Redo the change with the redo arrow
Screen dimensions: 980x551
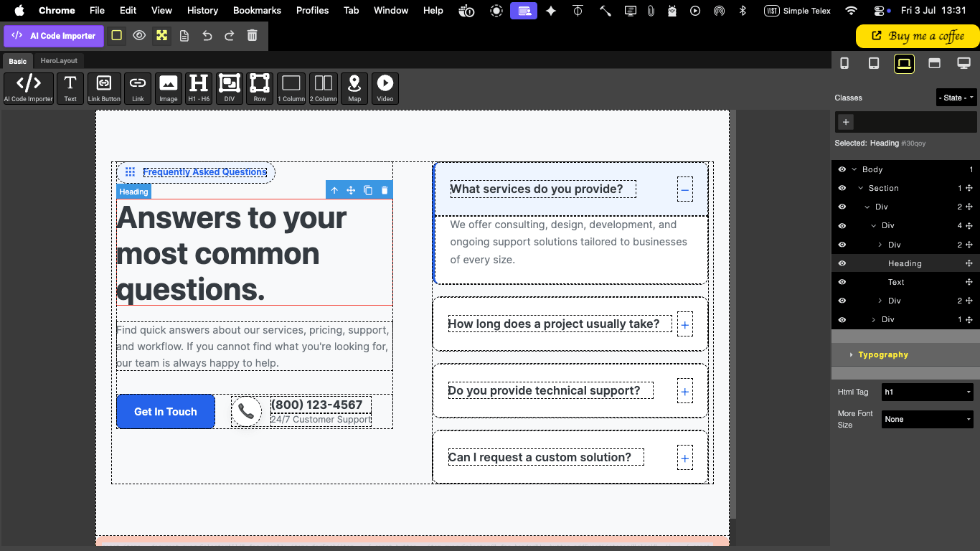230,36
